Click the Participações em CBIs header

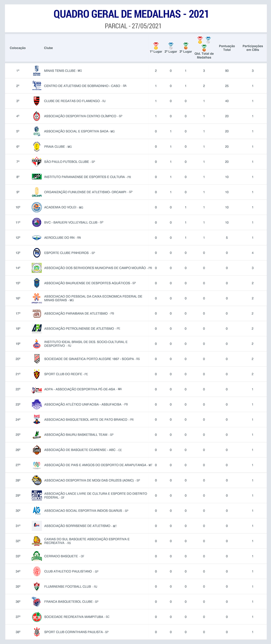pyautogui.click(x=253, y=48)
